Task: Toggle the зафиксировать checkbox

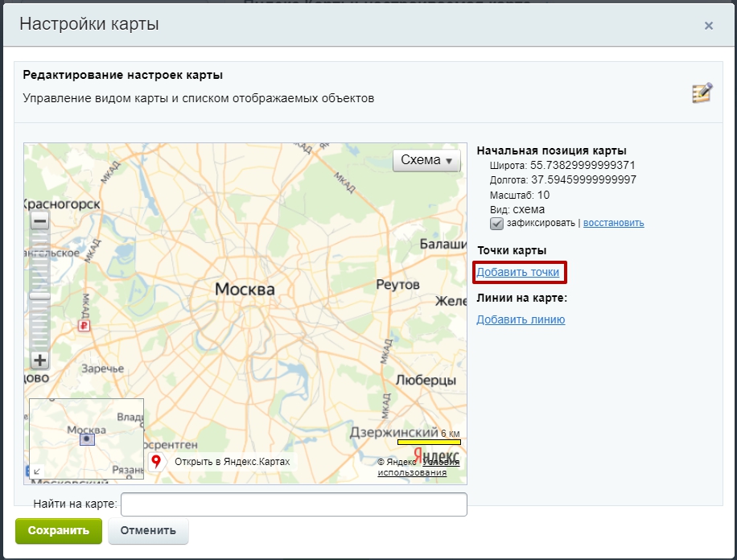Action: pyautogui.click(x=496, y=224)
